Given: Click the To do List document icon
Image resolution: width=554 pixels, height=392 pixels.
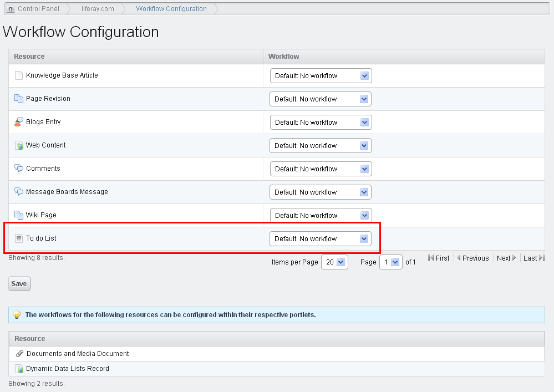Looking at the screenshot, I should coord(19,239).
